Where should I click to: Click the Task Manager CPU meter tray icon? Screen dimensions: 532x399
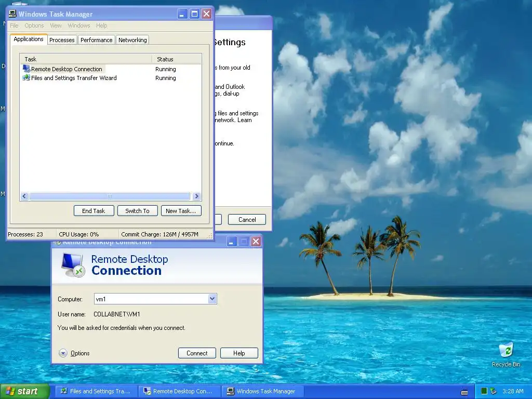tap(484, 391)
